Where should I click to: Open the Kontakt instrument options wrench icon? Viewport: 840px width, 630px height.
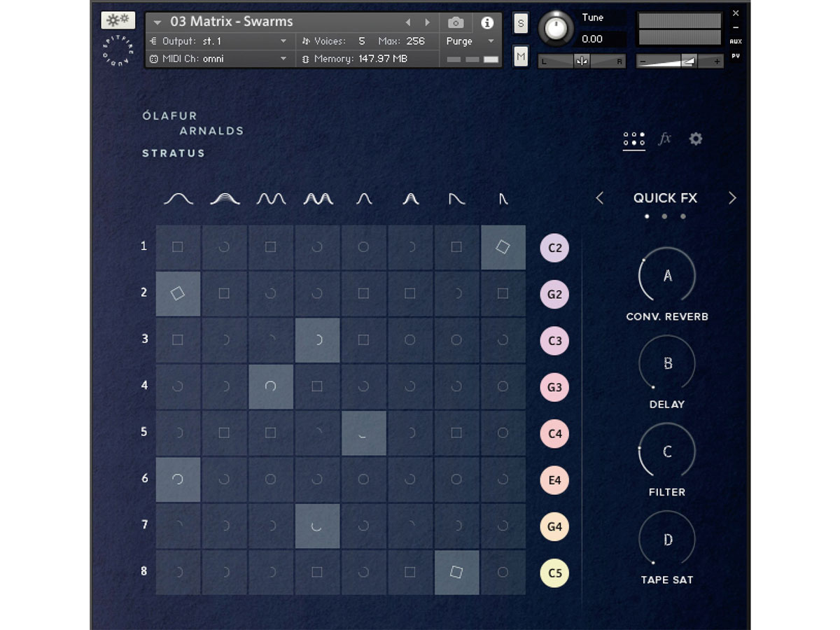[x=118, y=20]
